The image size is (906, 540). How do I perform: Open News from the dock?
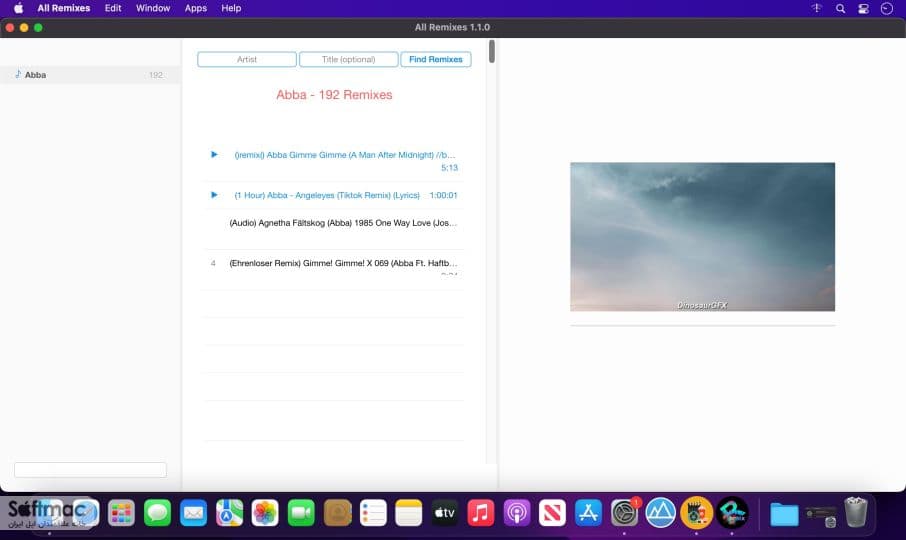(x=552, y=512)
